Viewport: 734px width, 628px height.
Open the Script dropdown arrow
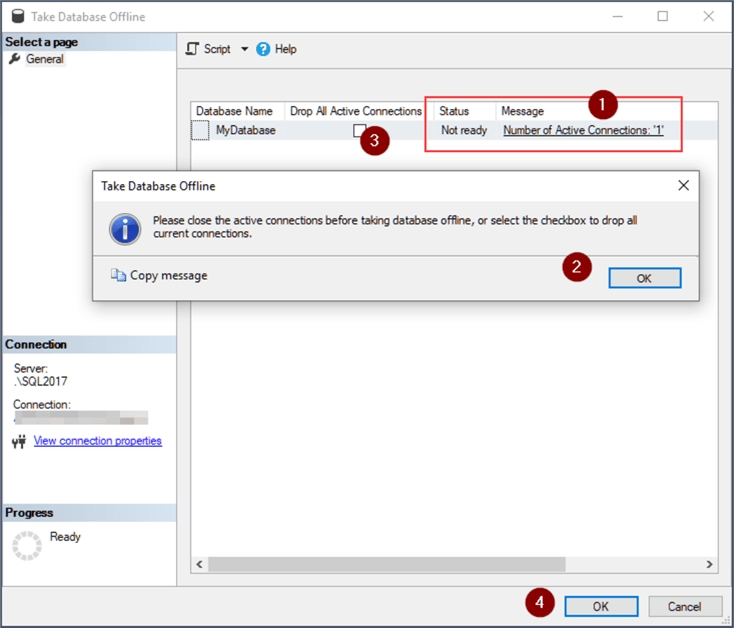click(244, 49)
